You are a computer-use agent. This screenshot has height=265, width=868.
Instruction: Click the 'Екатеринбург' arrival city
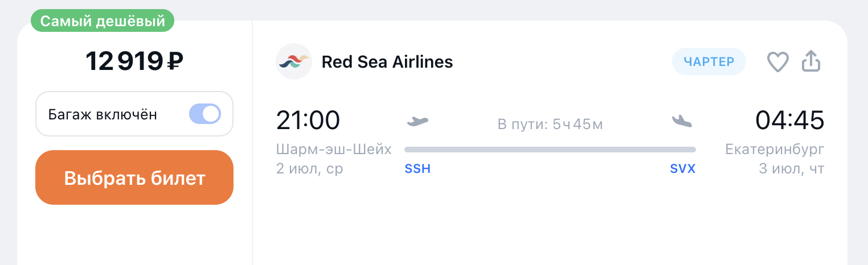point(775,150)
